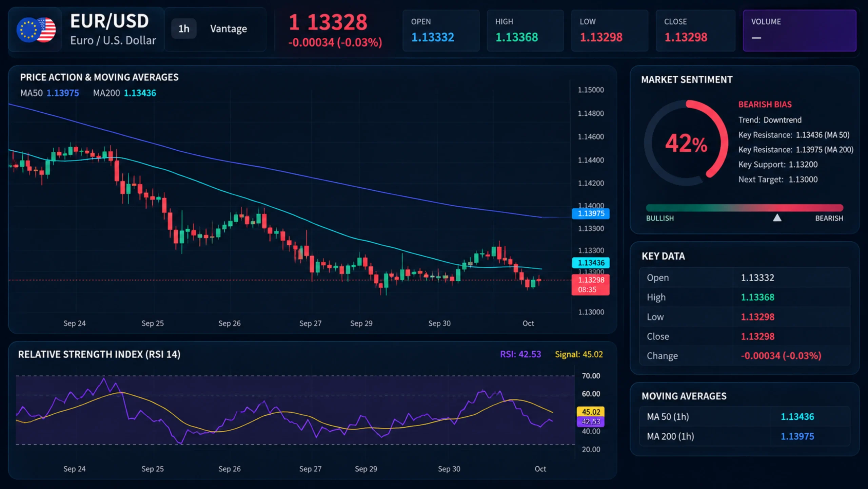868x489 pixels.
Task: Click the HIGH 1.13368 card
Action: tap(525, 31)
